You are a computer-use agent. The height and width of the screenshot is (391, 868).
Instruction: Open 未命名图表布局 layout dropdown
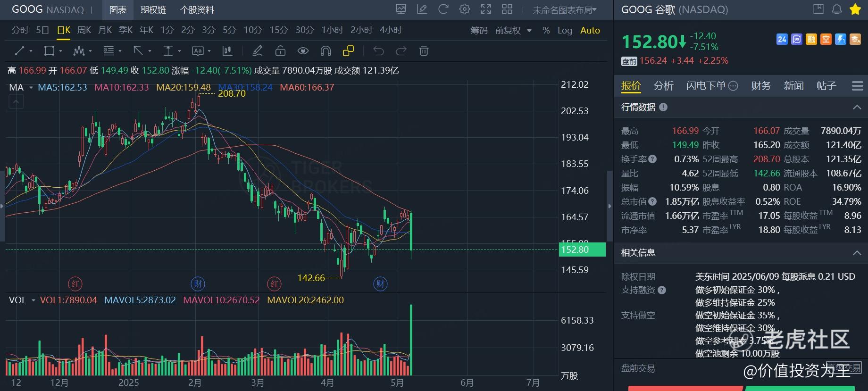pyautogui.click(x=565, y=10)
